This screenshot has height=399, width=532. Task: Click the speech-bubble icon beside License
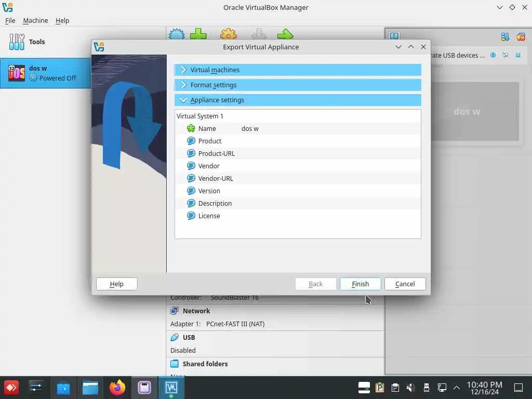coord(191,216)
